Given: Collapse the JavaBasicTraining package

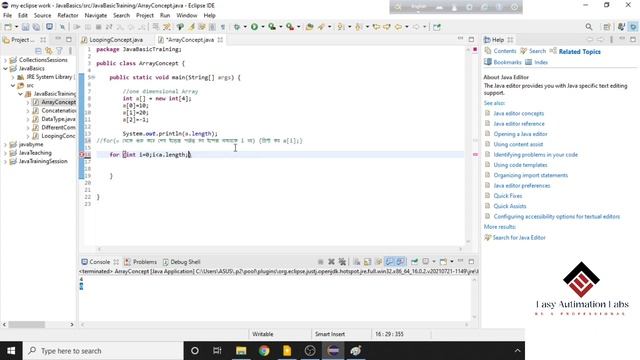Looking at the screenshot, I should pyautogui.click(x=20, y=94).
